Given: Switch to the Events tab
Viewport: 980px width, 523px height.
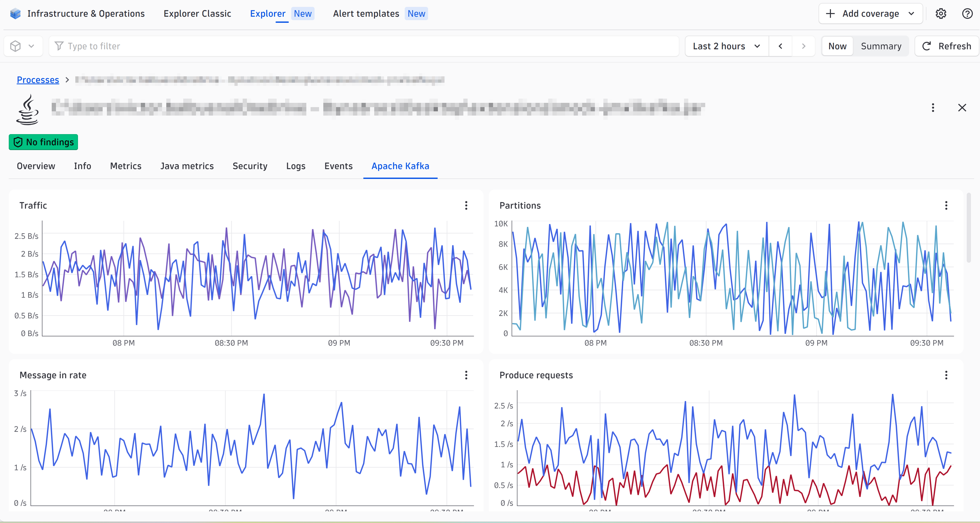Looking at the screenshot, I should tap(338, 166).
